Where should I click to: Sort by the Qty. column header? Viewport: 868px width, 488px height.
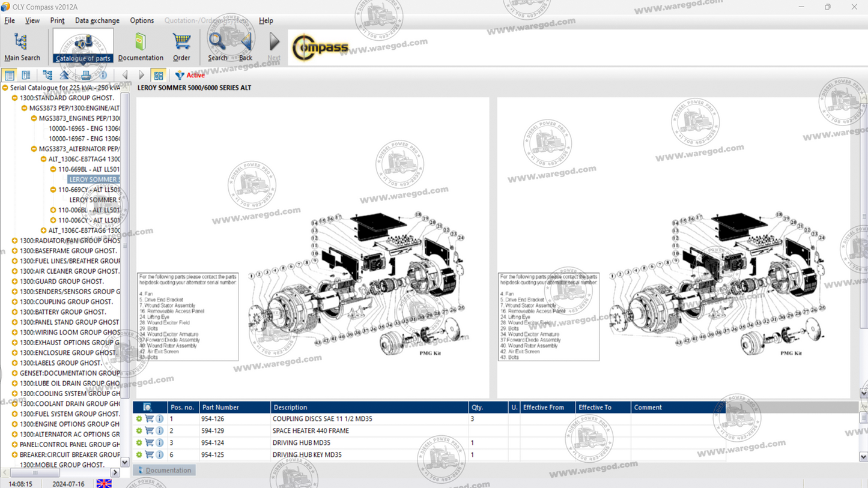488,407
